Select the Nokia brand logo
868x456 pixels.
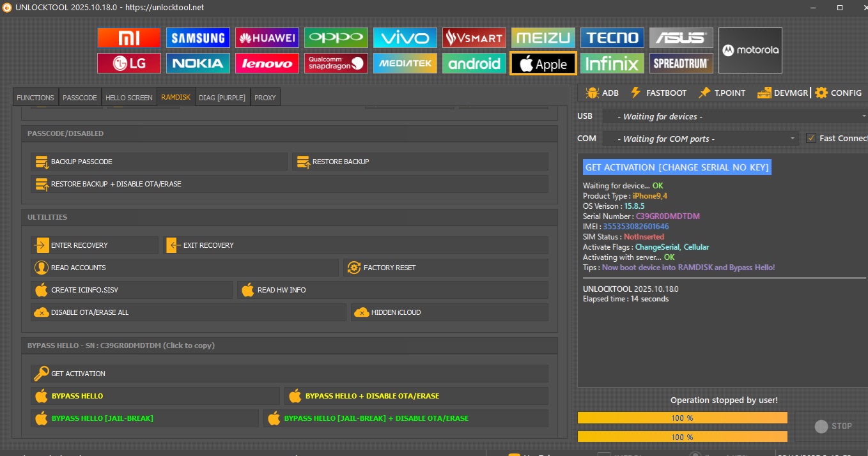(198, 63)
